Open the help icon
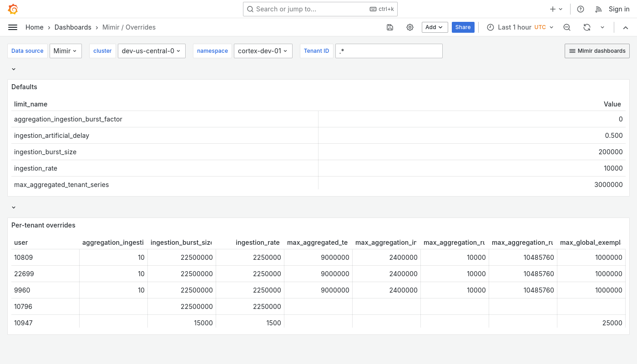 click(x=580, y=9)
